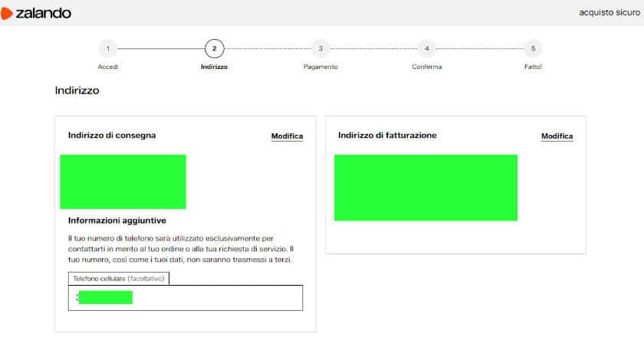644x337 pixels.
Task: Click 'Indirizzo di consegna' card title
Action: [112, 136]
